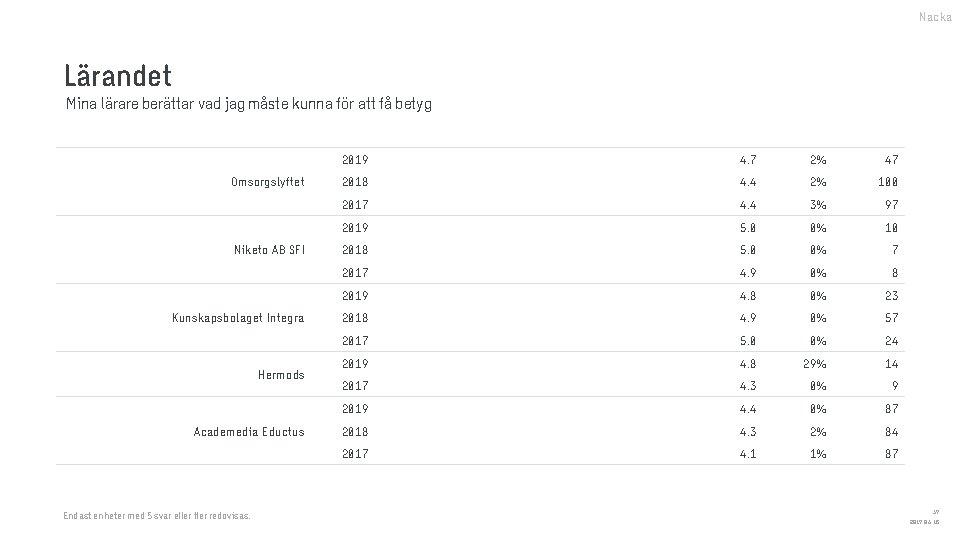Select the Niketo AB SFI label

[269, 250]
